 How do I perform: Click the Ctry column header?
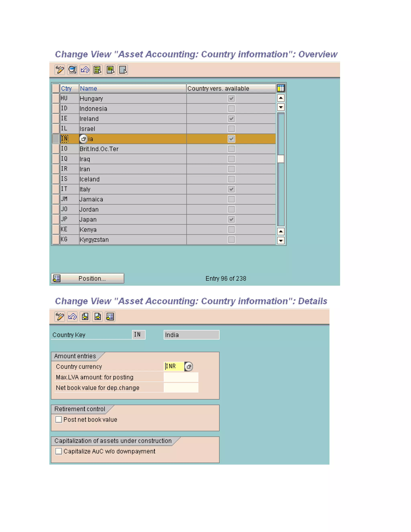[x=69, y=88]
